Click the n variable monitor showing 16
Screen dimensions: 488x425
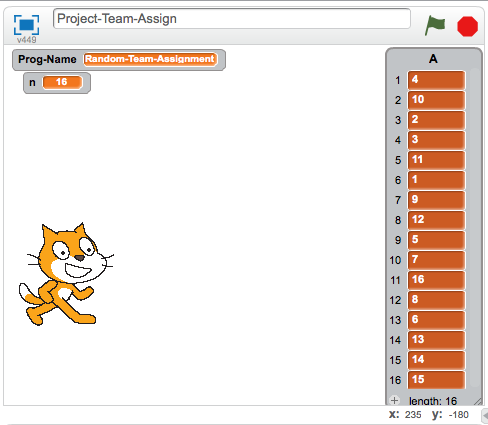coord(57,82)
